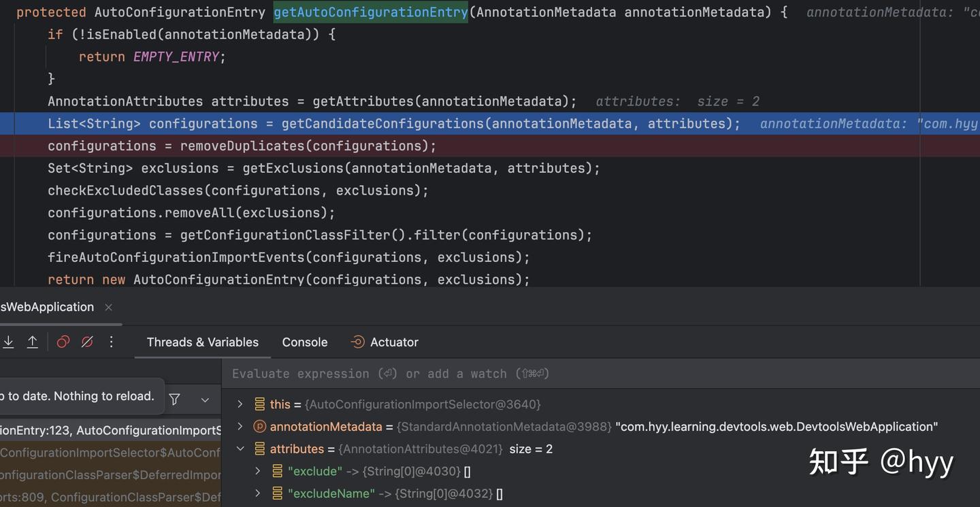Click the filter icon above frames list
980x507 pixels.
(x=175, y=399)
